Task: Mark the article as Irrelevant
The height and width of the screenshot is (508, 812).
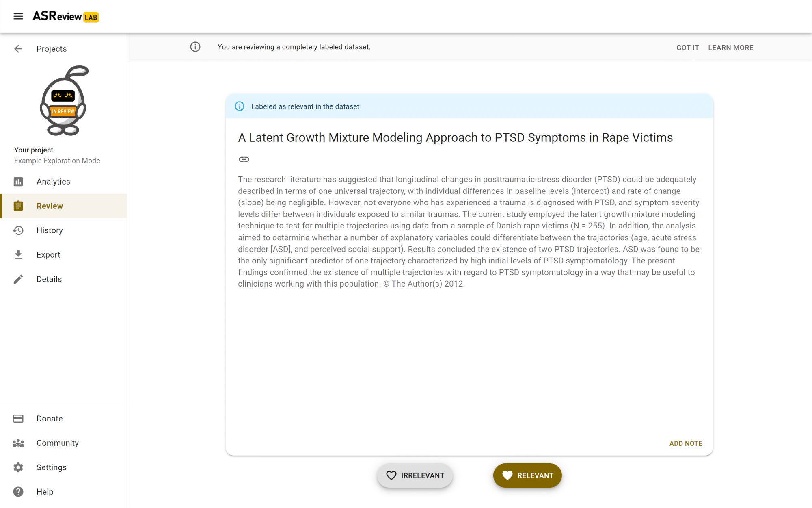Action: [415, 475]
